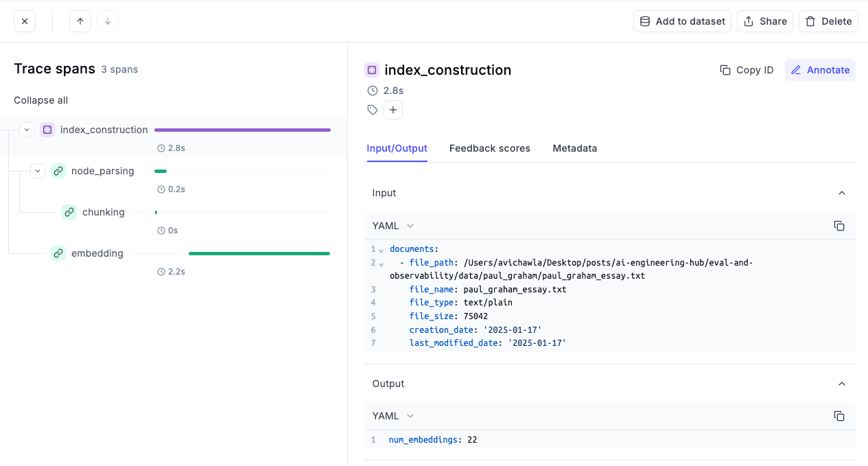Screen dimensions: 868x466
Task: Select the embedding span
Action: [x=97, y=253]
